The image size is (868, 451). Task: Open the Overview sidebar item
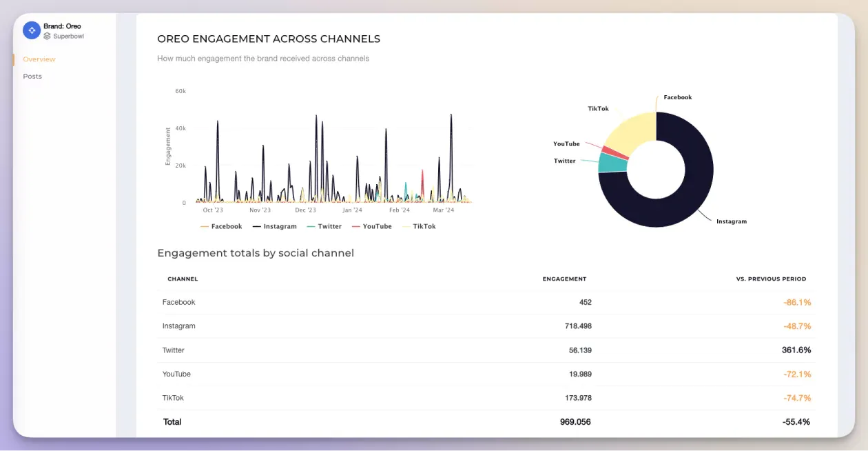click(39, 59)
